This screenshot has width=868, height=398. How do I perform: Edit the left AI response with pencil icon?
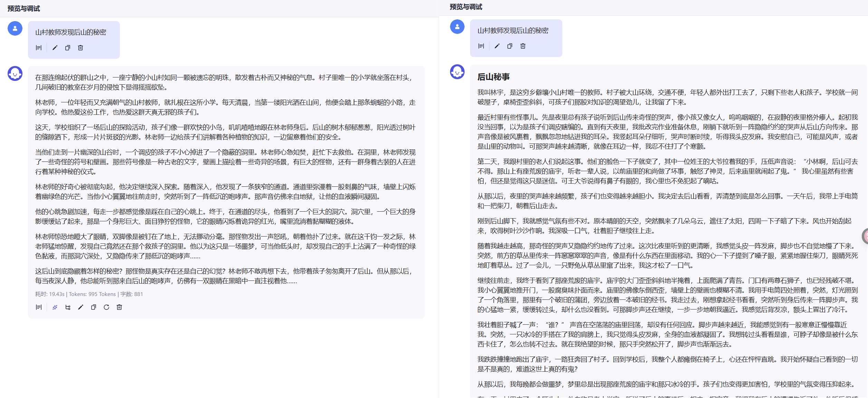coord(80,307)
